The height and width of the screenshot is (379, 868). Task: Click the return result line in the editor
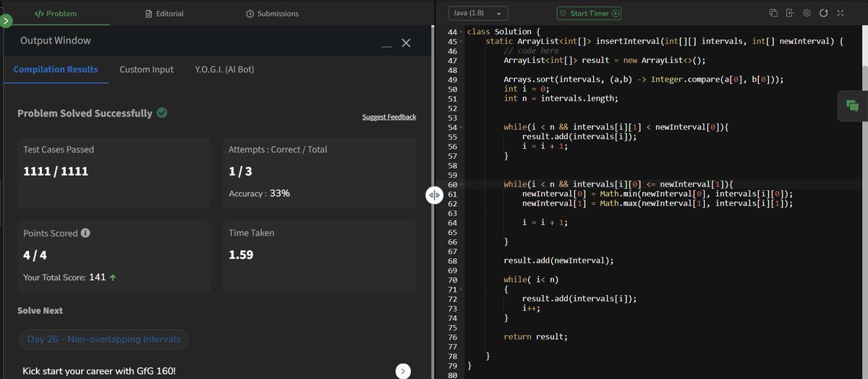pyautogui.click(x=536, y=336)
